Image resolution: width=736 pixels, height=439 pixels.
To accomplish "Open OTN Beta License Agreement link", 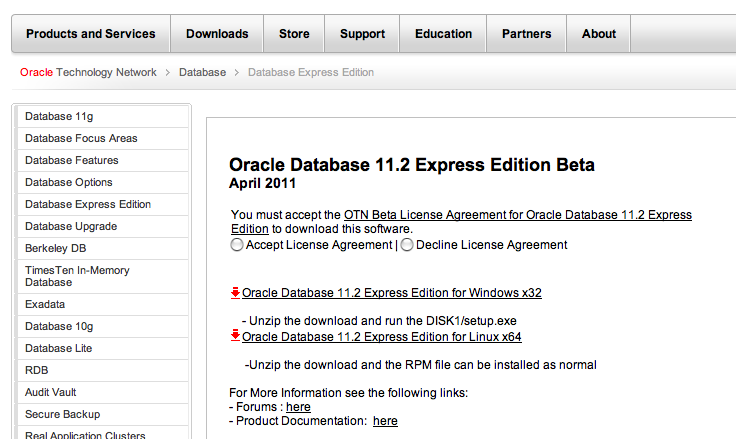I will click(518, 215).
